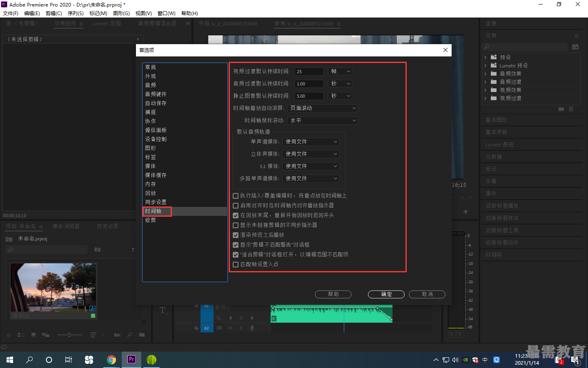Adjust project panel thumbnail zoom slider
The width and height of the screenshot is (588, 368).
[69, 335]
